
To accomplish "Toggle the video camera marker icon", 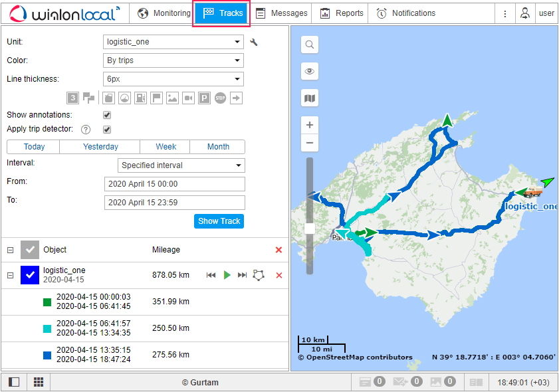I will (189, 98).
